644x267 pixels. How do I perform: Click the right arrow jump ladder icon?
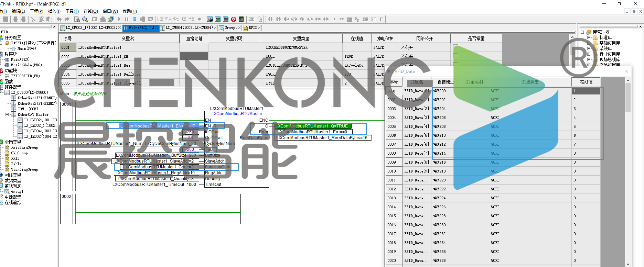(x=333, y=19)
